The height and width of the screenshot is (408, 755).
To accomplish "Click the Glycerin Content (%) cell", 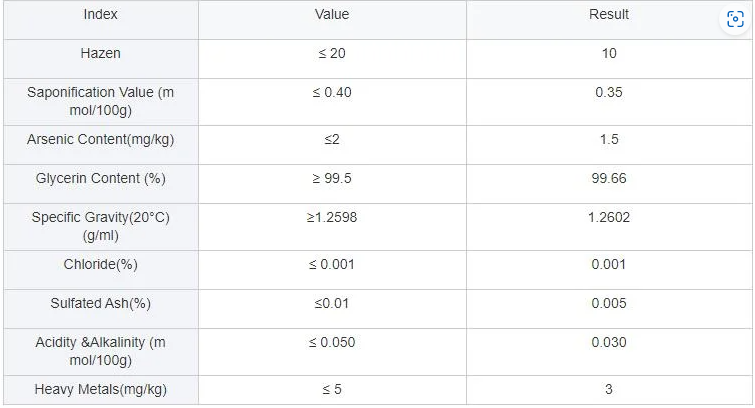I will [101, 184].
